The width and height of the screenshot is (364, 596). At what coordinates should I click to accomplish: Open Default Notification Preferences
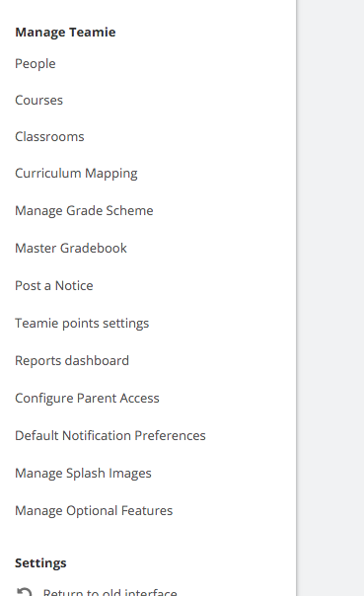110,435
